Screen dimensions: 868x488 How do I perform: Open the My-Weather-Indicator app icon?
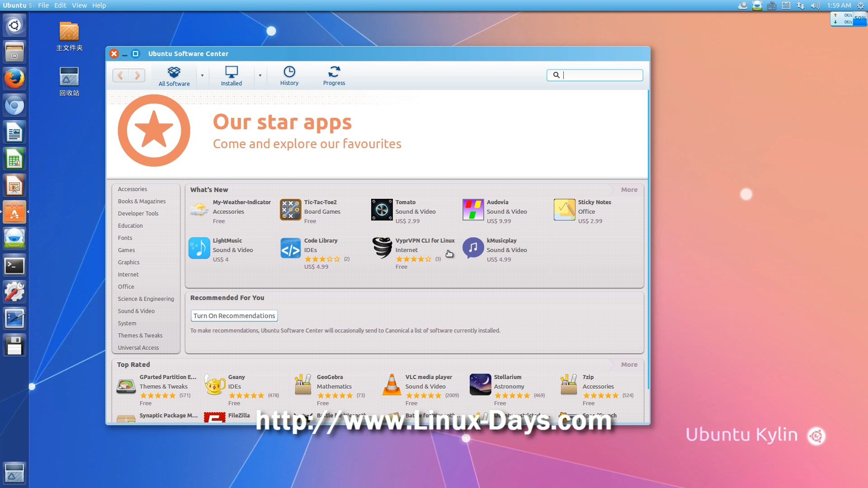click(x=199, y=210)
